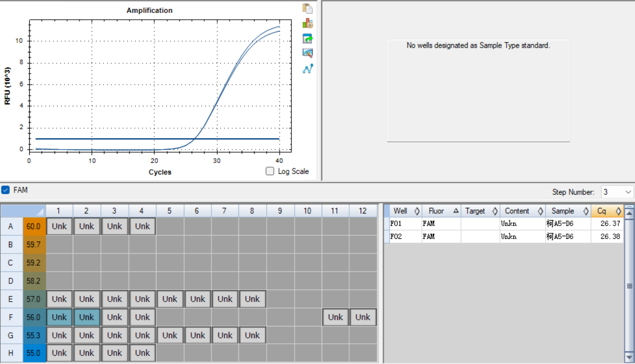Select well G1 Unk

pyautogui.click(x=59, y=335)
